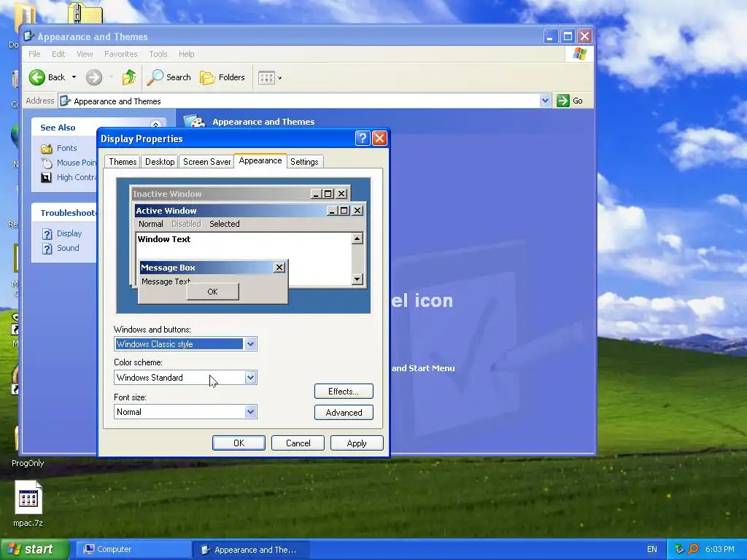Close the Display Properties dialog

[379, 139]
